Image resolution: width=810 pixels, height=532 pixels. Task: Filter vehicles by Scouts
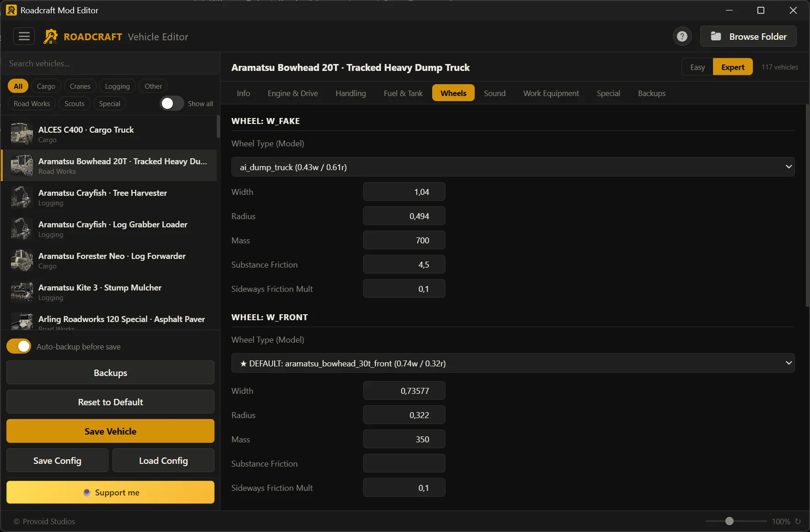coord(75,103)
